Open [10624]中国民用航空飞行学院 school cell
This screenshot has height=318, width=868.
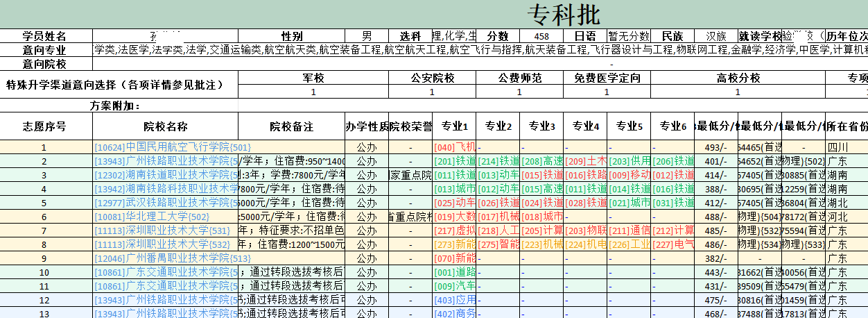pos(166,147)
